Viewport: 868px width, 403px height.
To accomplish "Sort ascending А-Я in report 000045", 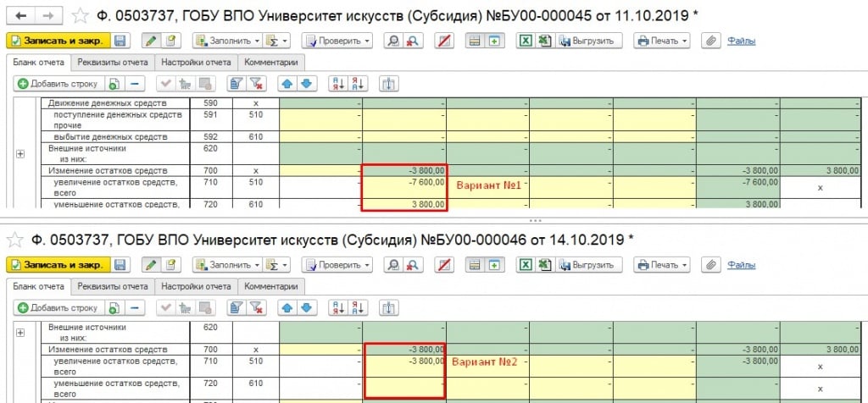I will [x=337, y=84].
